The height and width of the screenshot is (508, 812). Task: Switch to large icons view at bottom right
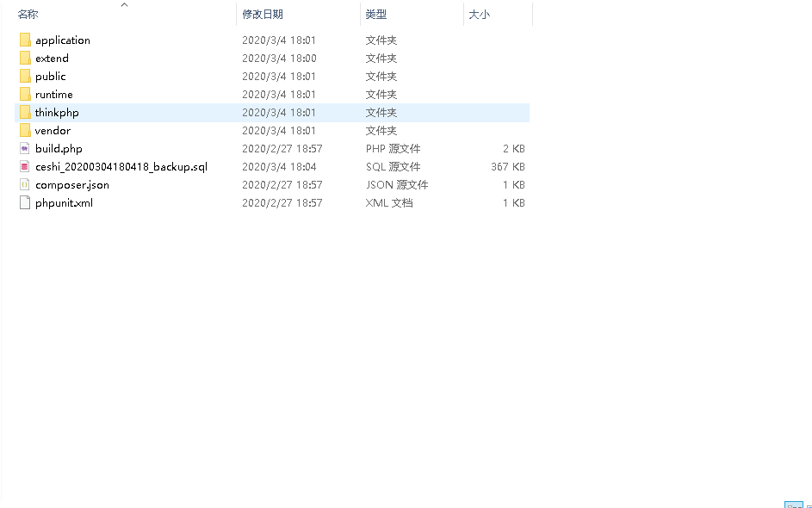[808, 504]
